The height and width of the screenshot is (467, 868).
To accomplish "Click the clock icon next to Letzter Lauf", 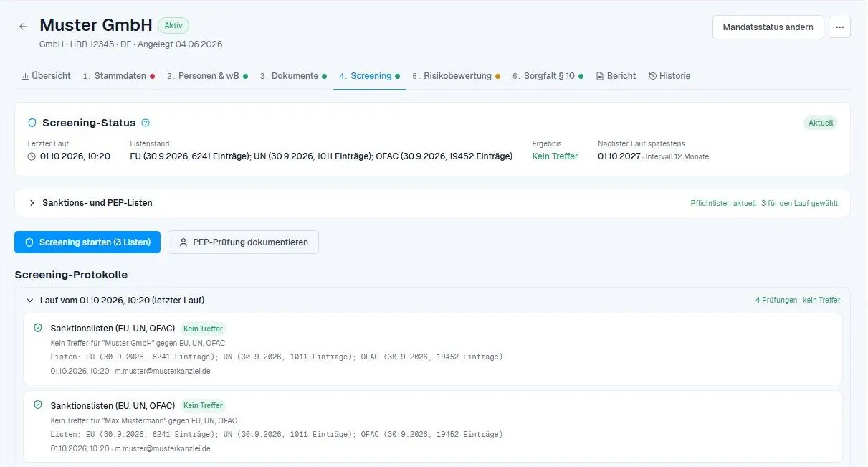I will 32,156.
